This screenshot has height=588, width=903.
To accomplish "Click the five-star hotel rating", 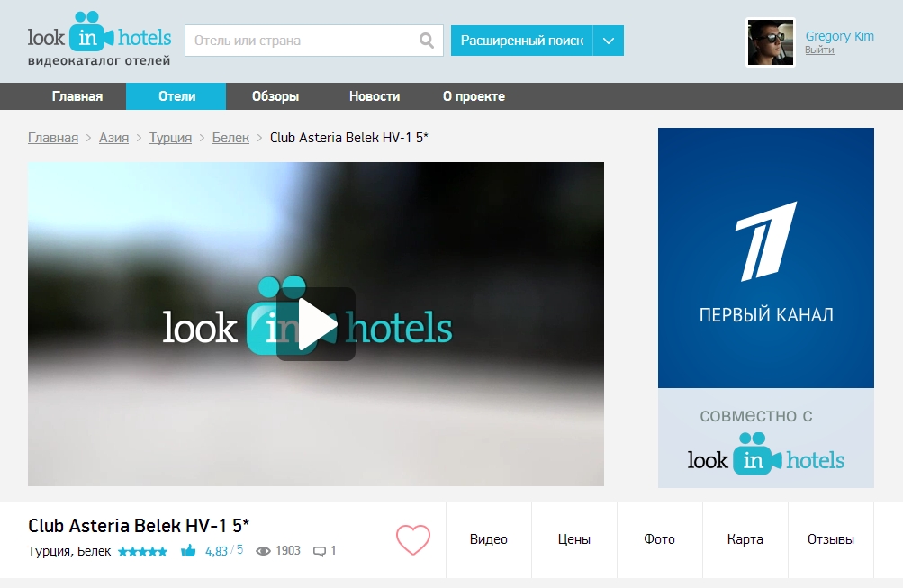I will tap(143, 552).
